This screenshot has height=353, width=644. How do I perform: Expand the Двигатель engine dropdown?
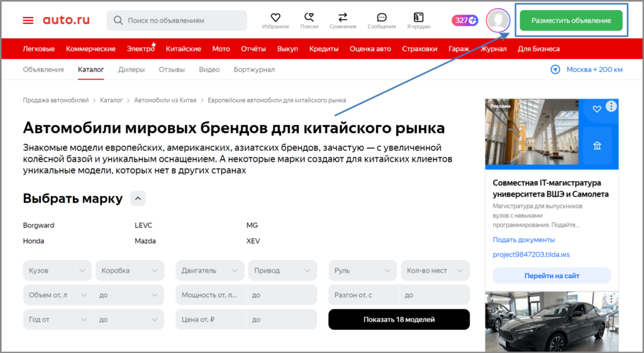(210, 271)
